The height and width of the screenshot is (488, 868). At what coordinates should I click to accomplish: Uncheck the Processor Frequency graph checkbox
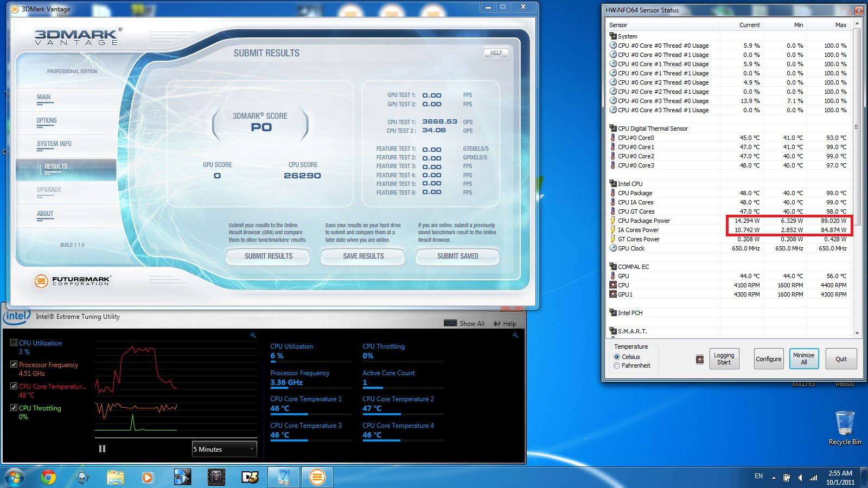[14, 364]
